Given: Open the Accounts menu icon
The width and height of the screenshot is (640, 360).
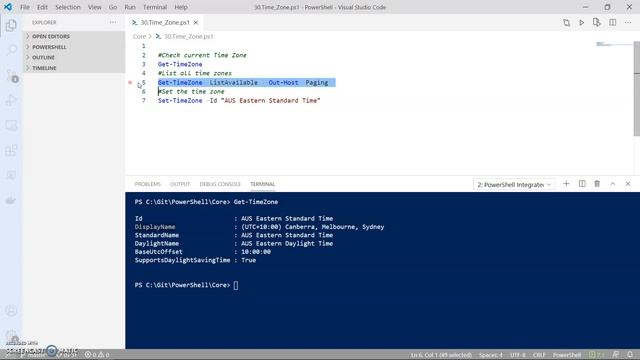Looking at the screenshot, I should pyautogui.click(x=11, y=311).
